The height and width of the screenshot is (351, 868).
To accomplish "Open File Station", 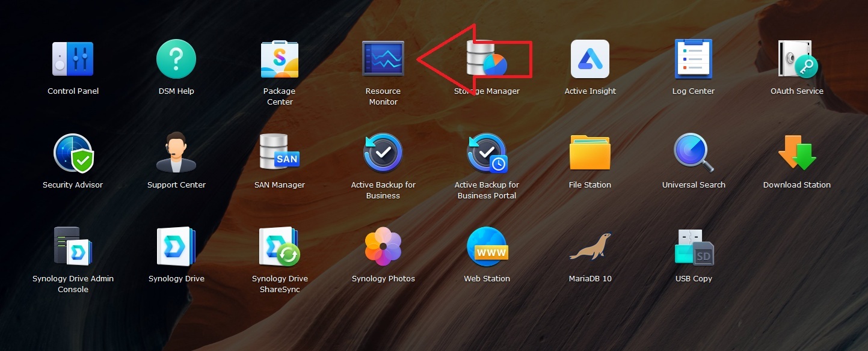I will 590,153.
